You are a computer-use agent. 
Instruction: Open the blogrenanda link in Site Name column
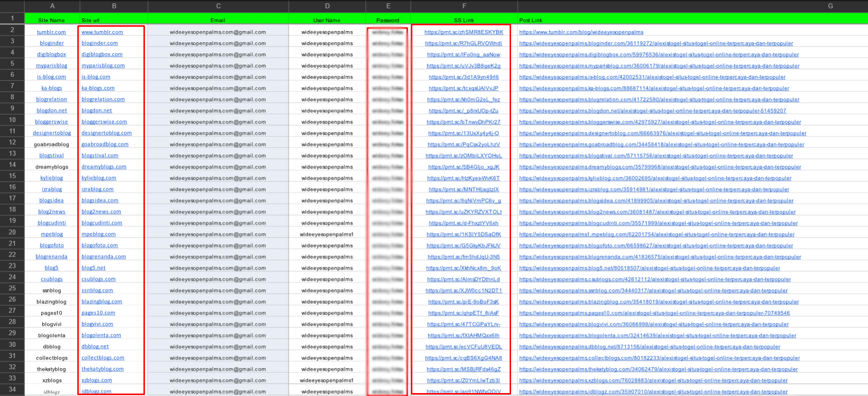point(52,257)
